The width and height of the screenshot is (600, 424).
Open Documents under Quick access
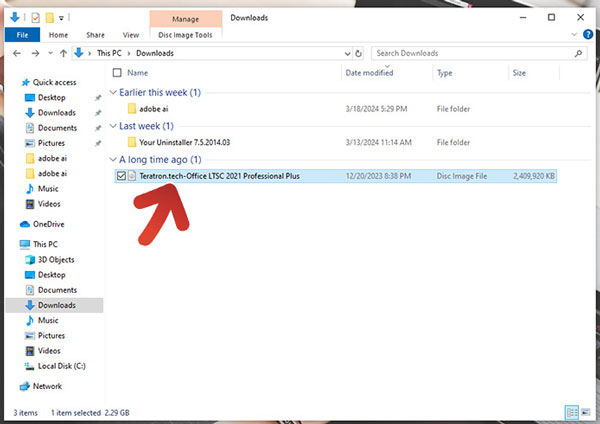[57, 128]
